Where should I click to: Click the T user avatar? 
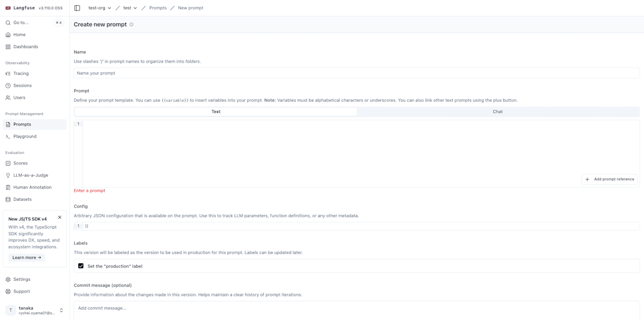click(11, 310)
